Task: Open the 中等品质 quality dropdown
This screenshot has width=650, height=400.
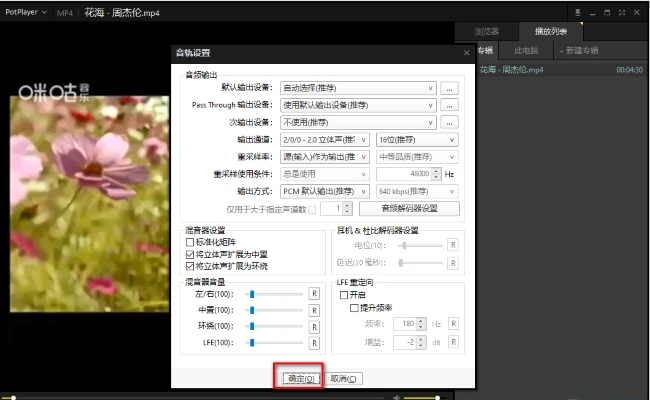Action: [x=417, y=157]
